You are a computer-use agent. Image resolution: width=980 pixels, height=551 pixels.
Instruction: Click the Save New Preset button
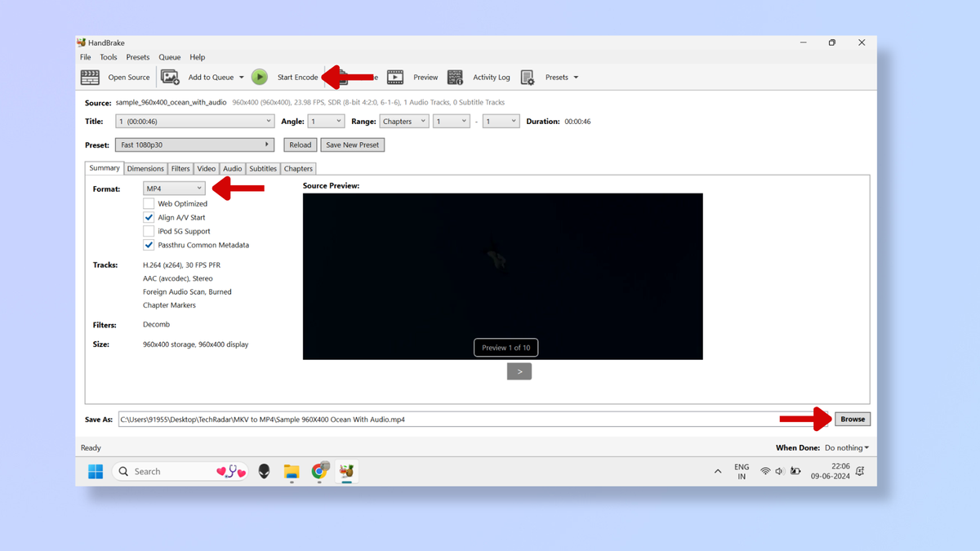[x=352, y=144]
